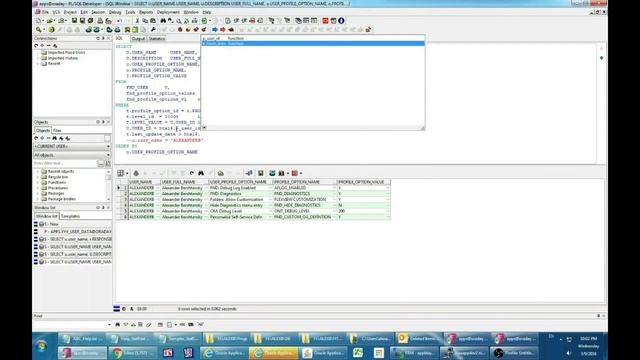Click the magnifier icon in second toolbar row

pyautogui.click(x=39, y=29)
